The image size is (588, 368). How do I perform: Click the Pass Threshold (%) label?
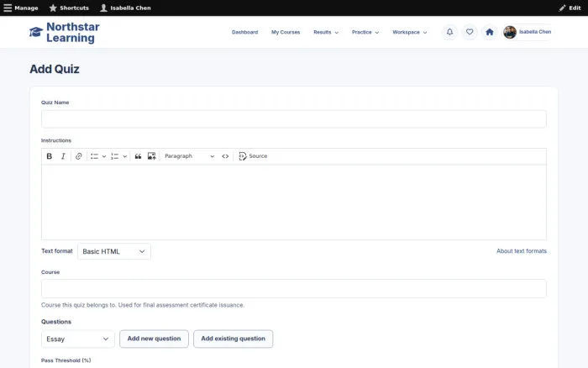pos(66,360)
